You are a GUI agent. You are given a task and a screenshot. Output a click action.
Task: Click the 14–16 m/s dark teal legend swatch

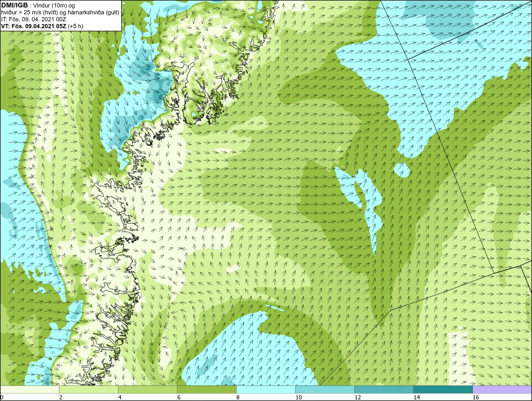click(x=443, y=389)
